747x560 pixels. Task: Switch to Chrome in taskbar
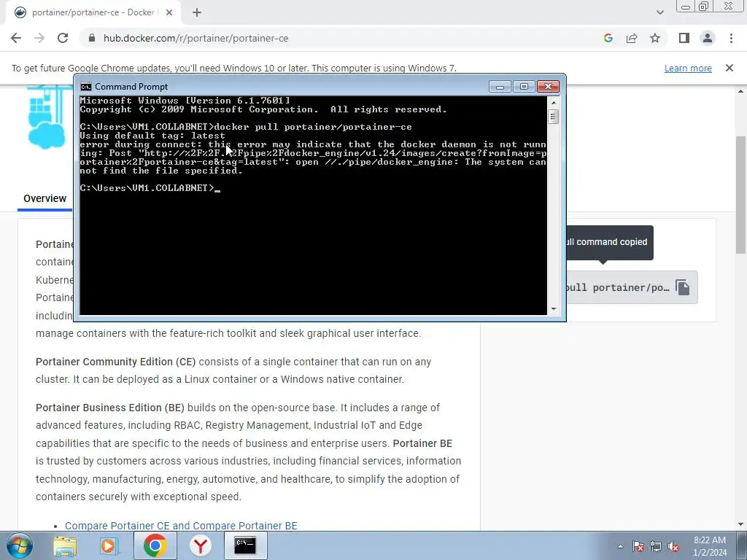(155, 545)
